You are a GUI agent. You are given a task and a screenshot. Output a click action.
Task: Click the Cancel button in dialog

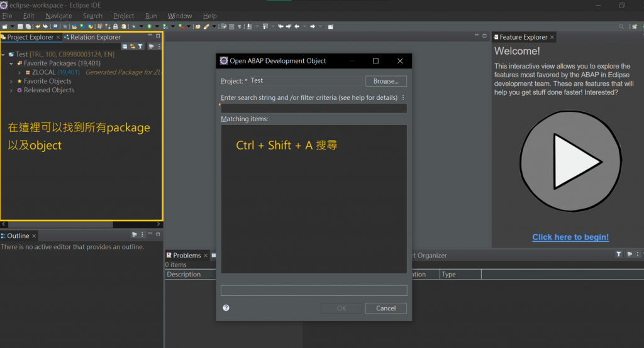click(386, 308)
